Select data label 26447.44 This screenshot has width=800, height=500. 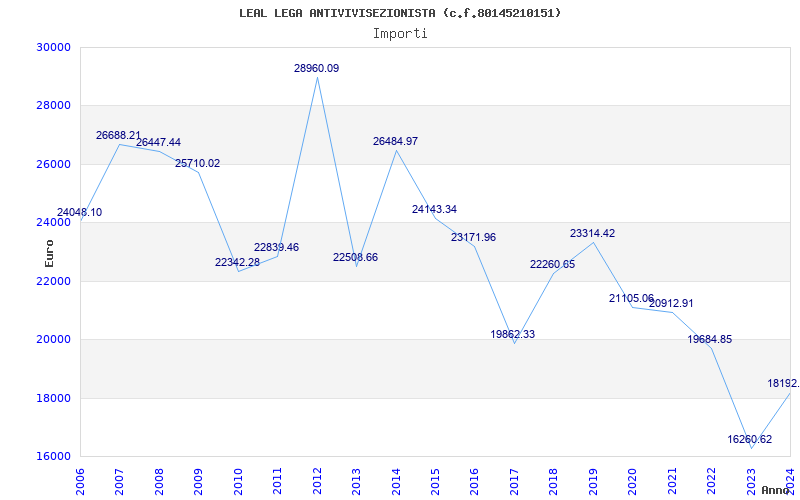click(158, 142)
